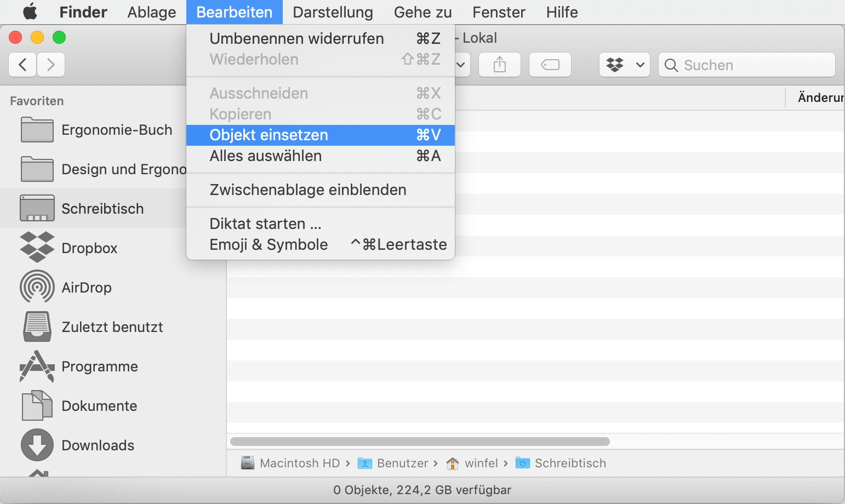Open AirDrop from the sidebar
This screenshot has height=504, width=845.
coord(86,288)
